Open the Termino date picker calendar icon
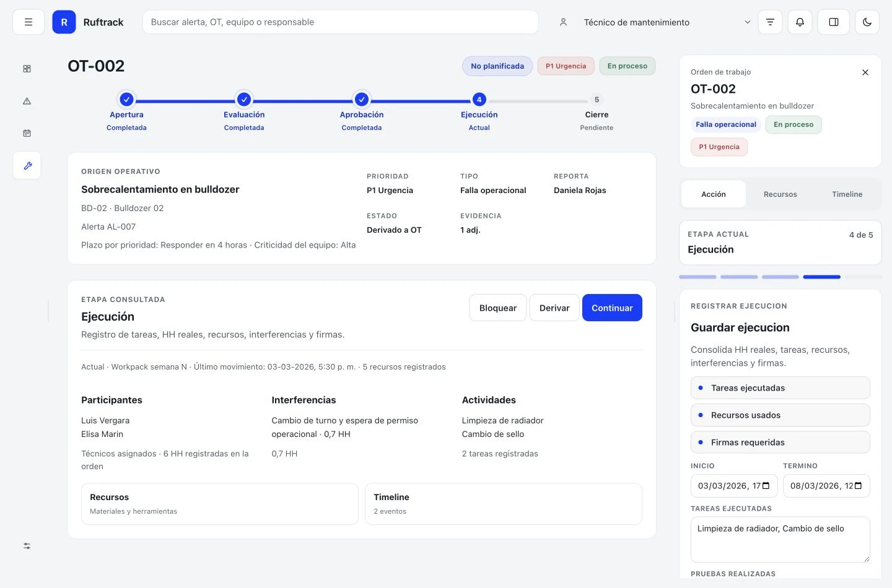Image resolution: width=892 pixels, height=588 pixels. point(859,486)
